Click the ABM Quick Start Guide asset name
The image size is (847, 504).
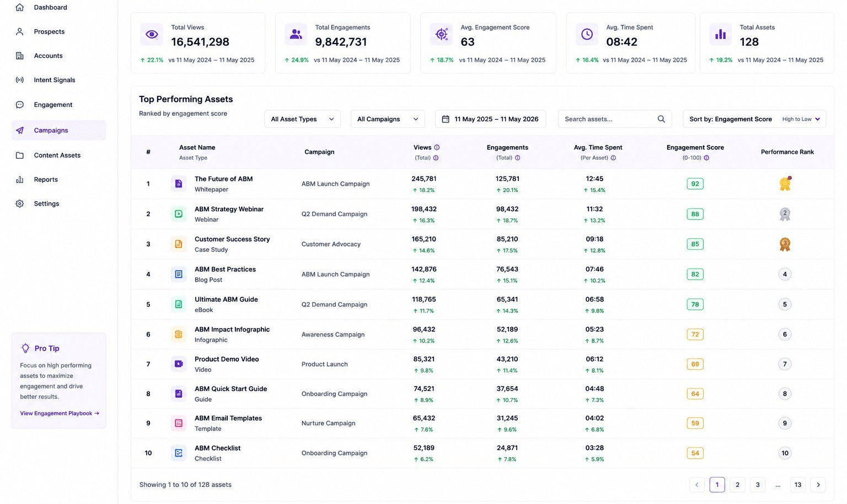point(230,389)
